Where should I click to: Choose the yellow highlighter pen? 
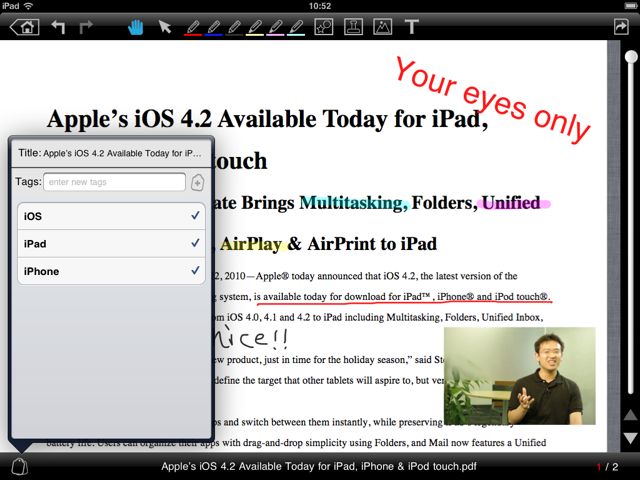coord(255,28)
